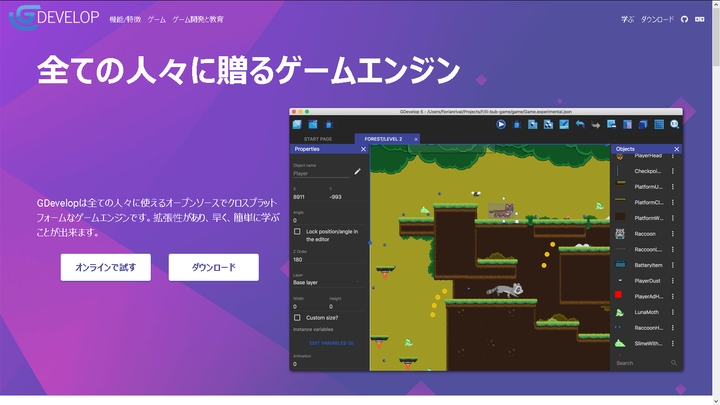Open the three-dot menu for BatteryItem
This screenshot has height=405, width=720.
pyautogui.click(x=673, y=265)
